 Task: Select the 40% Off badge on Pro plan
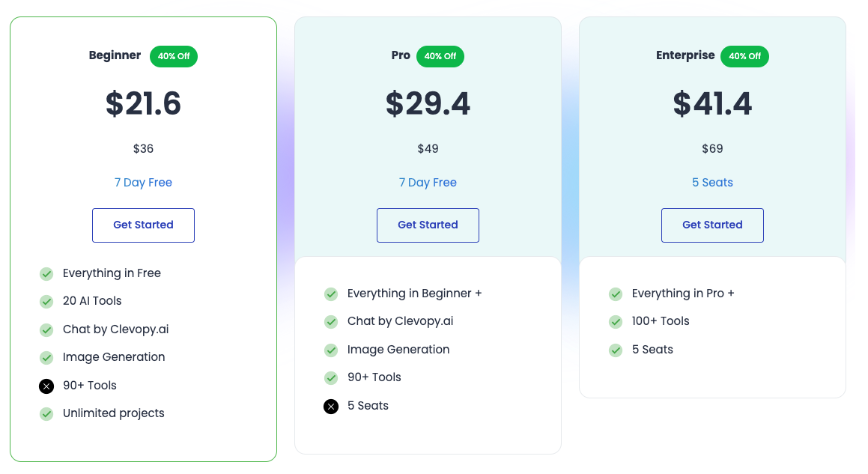440,56
